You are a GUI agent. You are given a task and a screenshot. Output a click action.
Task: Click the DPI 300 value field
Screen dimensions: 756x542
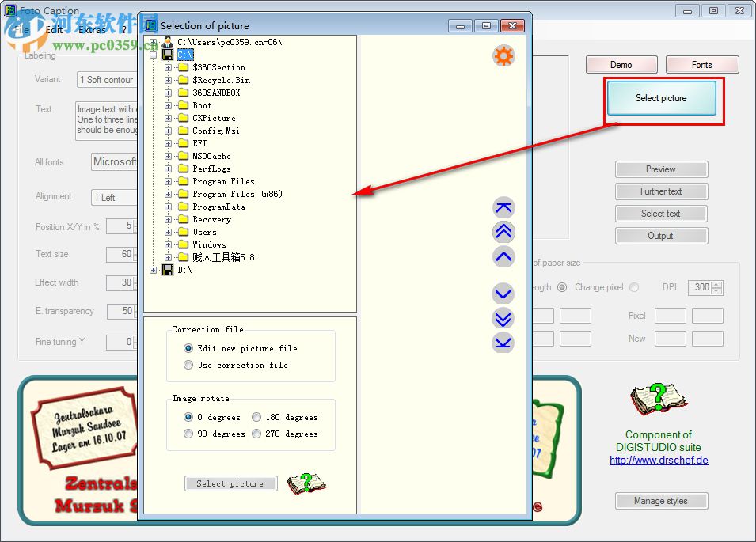click(x=701, y=287)
